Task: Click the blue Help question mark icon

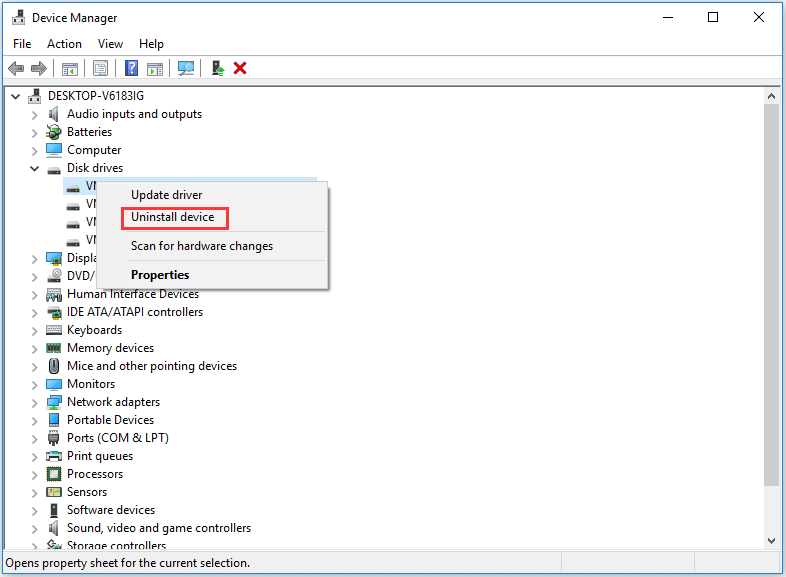Action: pos(131,68)
